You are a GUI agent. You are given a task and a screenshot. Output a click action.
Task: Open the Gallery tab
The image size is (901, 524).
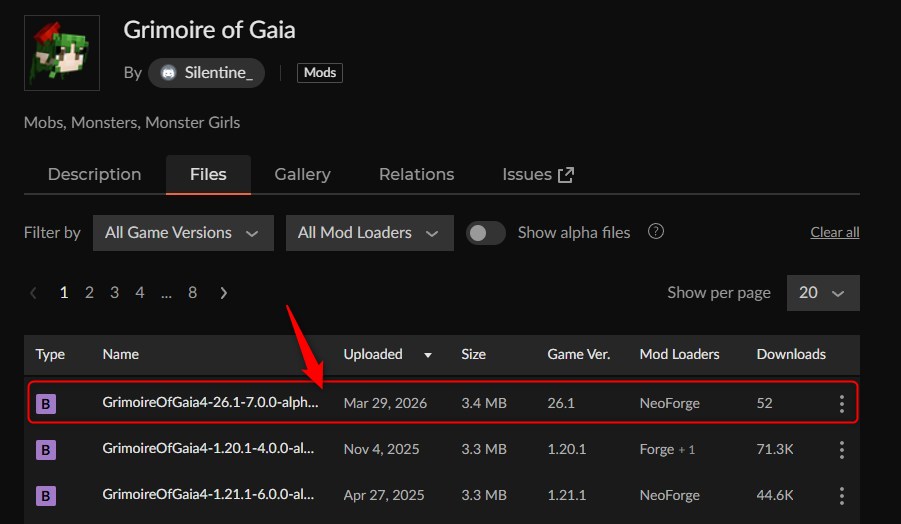(x=302, y=174)
